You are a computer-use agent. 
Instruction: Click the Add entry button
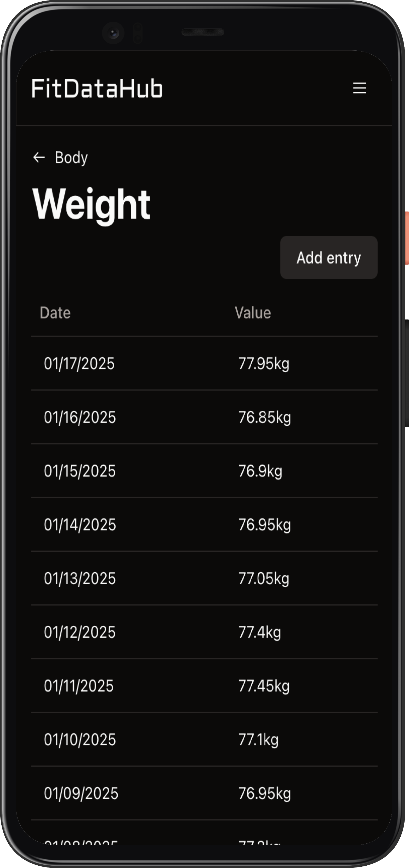click(328, 258)
